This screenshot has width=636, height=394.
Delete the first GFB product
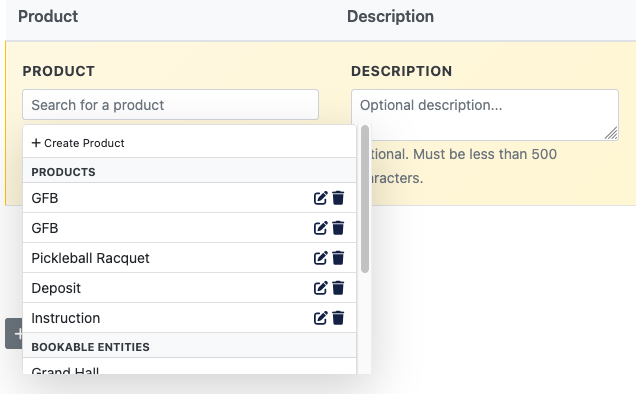click(338, 198)
